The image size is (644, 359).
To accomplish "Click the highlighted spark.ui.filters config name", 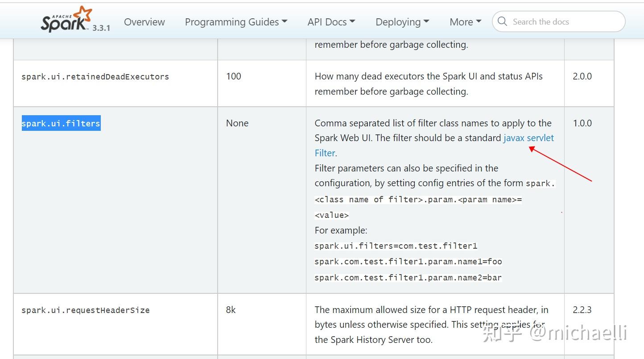I will pyautogui.click(x=61, y=123).
